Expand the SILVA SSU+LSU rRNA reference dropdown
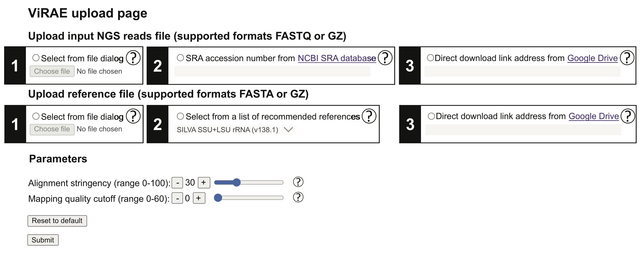 point(235,130)
